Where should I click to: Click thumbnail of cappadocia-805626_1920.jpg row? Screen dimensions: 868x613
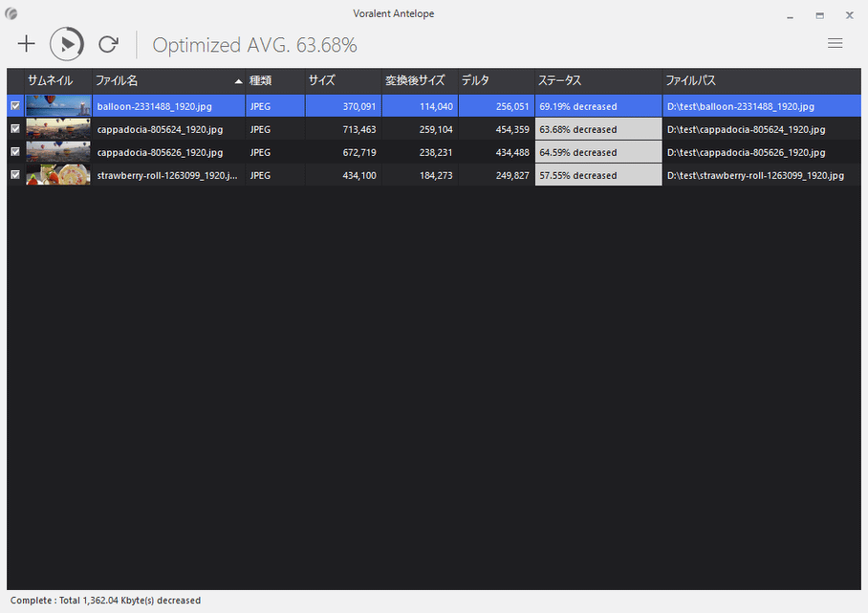coord(58,152)
